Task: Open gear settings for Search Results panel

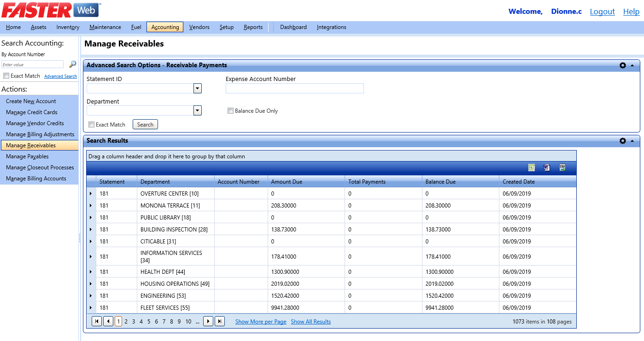Action: (623, 141)
